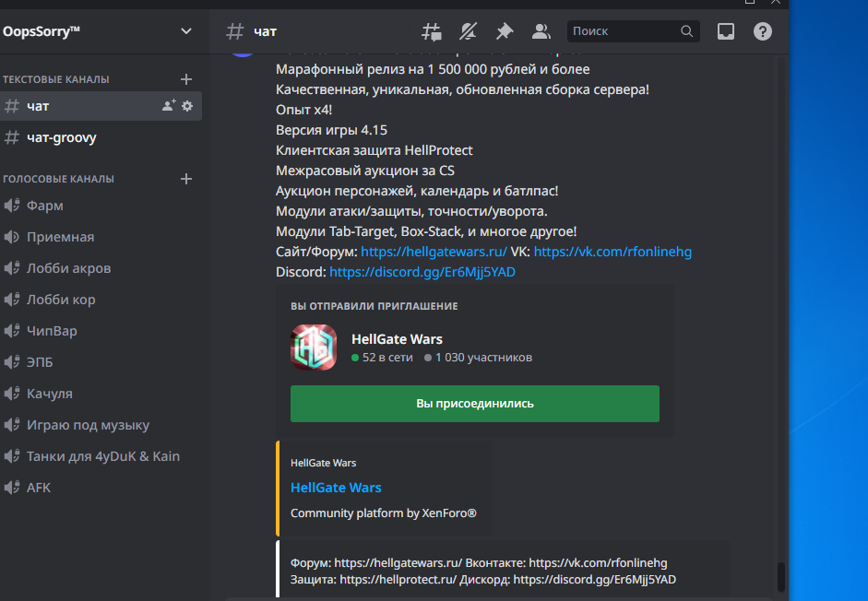Image resolution: width=868 pixels, height=601 pixels.
Task: Click the Версия игры 4.15 text line
Action: click(x=331, y=130)
